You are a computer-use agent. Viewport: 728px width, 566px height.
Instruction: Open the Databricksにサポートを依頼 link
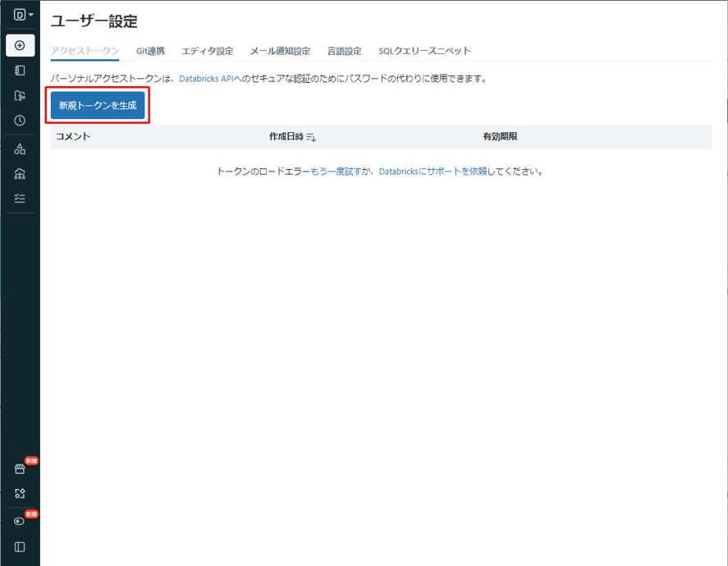tap(433, 171)
